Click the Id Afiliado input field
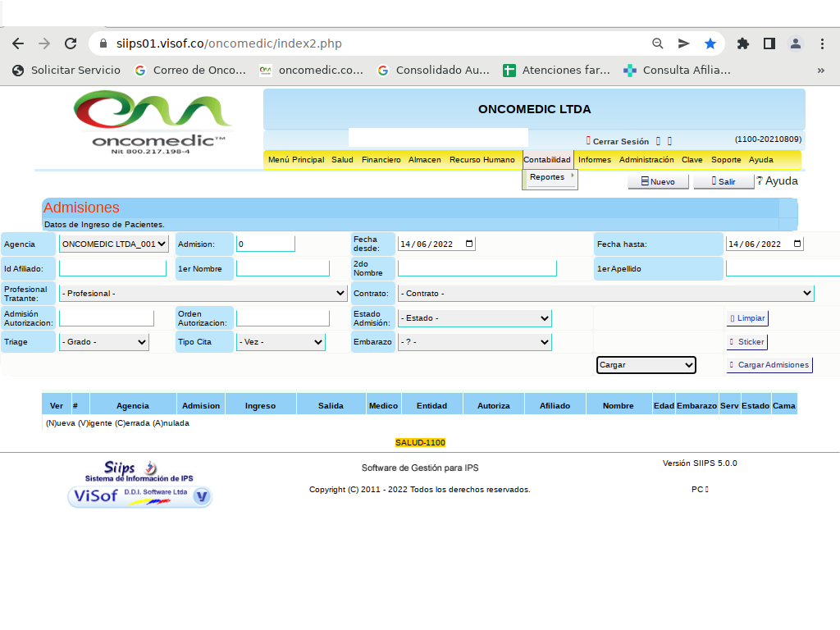 (x=112, y=268)
